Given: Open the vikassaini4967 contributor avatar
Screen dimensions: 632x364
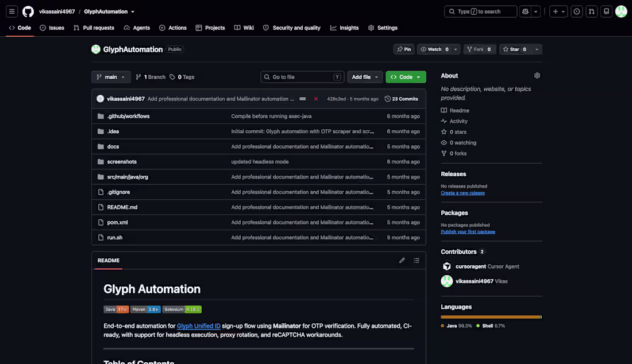Looking at the screenshot, I should tap(446, 281).
